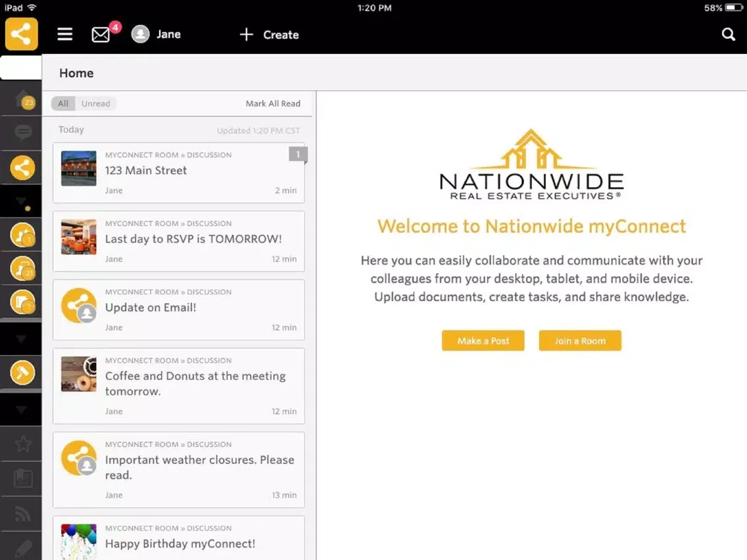Image resolution: width=747 pixels, height=560 pixels.
Task: Click the Create label
Action: click(281, 35)
